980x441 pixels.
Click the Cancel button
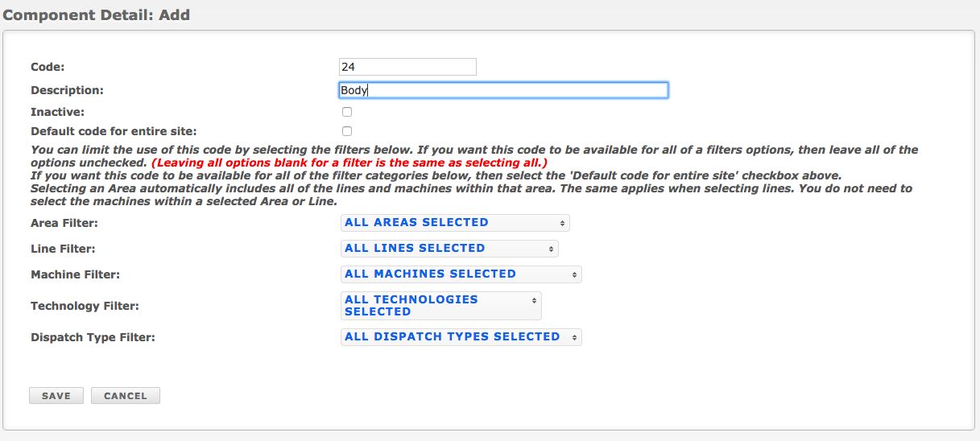pos(126,396)
